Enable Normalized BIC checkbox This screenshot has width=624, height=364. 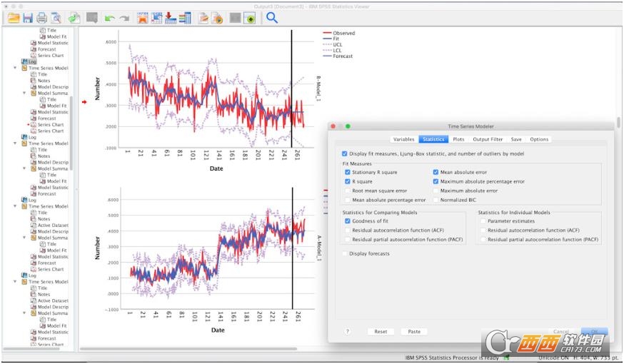pos(436,200)
